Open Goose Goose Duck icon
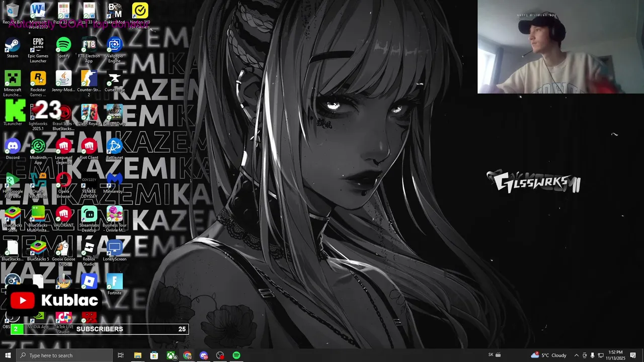 pos(63,253)
